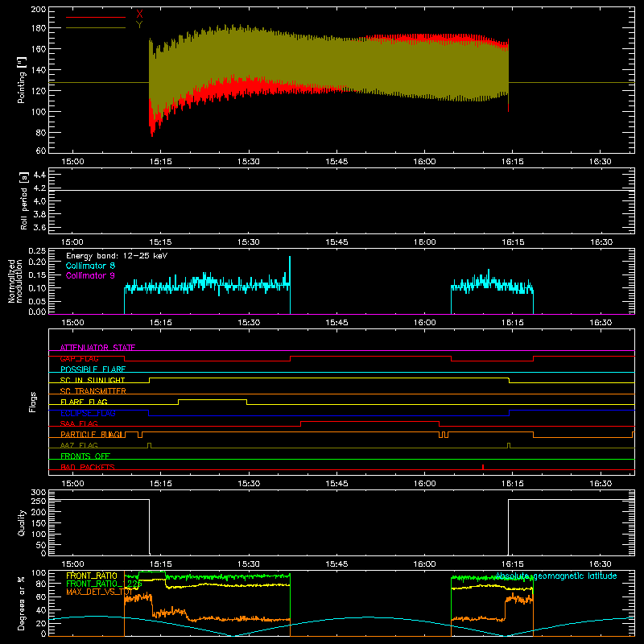Click the POSSIBLE_FLARE flag label
The image size is (644, 644).
click(x=93, y=369)
